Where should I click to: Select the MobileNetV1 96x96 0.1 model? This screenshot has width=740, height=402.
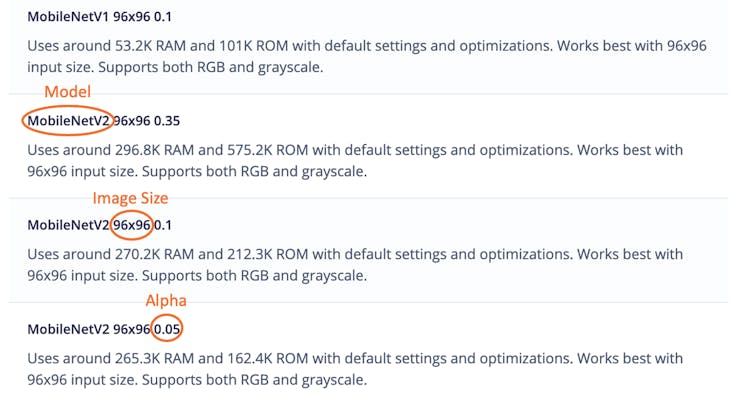(x=99, y=17)
